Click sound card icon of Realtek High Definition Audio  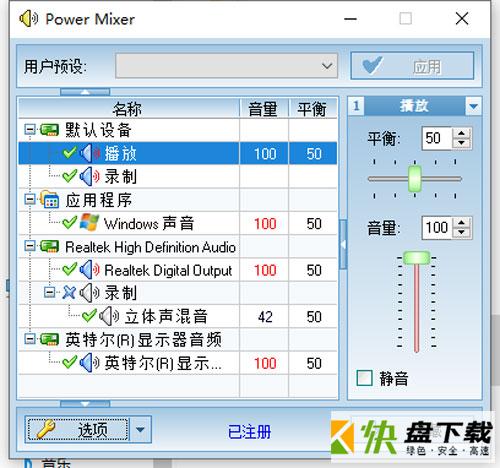49,247
